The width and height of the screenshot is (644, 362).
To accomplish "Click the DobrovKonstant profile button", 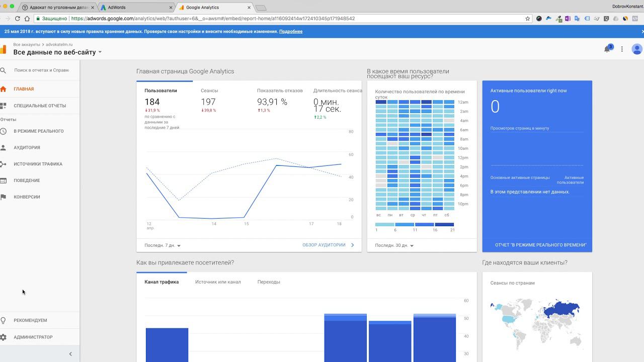I will coord(628,7).
